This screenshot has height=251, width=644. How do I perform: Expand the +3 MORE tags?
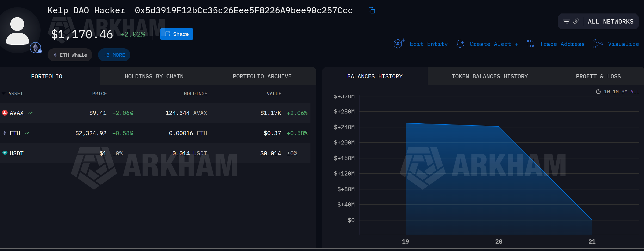click(114, 55)
